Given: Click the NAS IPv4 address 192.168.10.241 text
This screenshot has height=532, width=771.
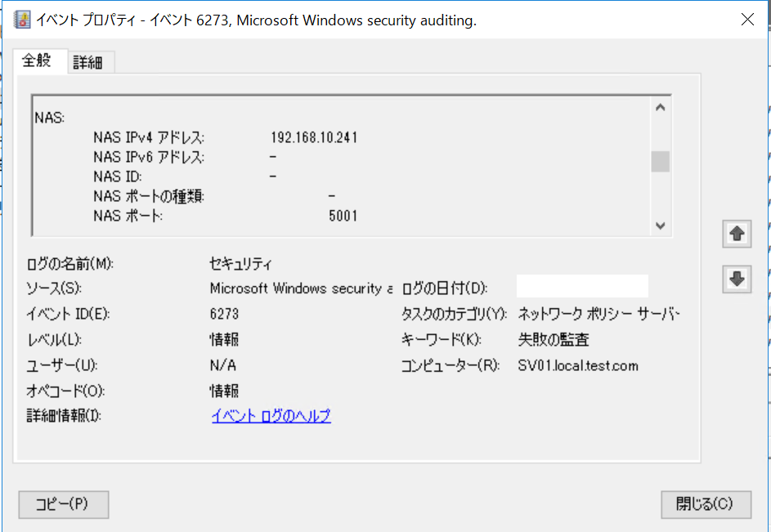Looking at the screenshot, I should coord(314,137).
